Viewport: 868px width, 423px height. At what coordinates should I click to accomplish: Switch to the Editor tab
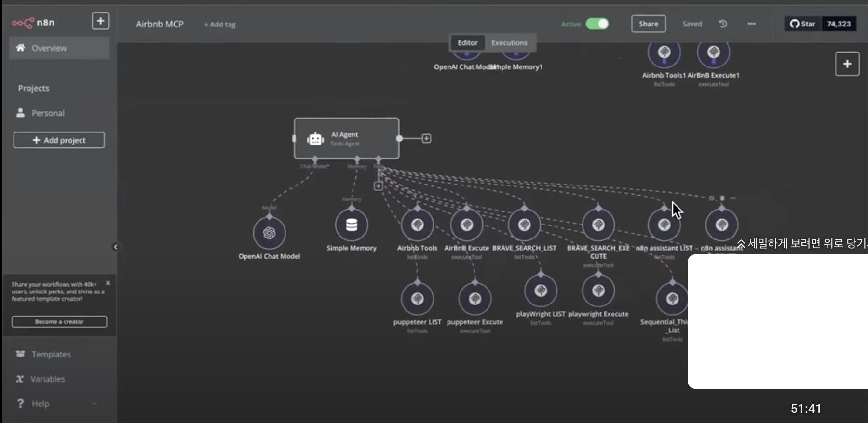pyautogui.click(x=468, y=43)
